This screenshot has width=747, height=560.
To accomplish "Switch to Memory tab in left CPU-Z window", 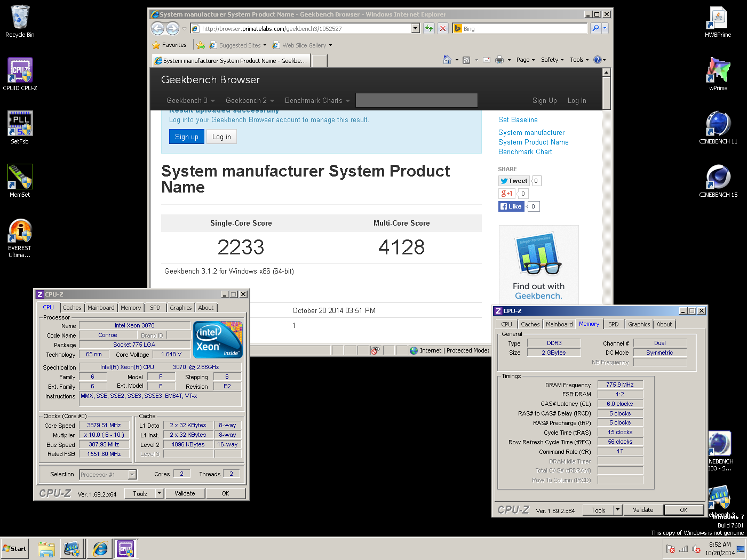I will (131, 308).
